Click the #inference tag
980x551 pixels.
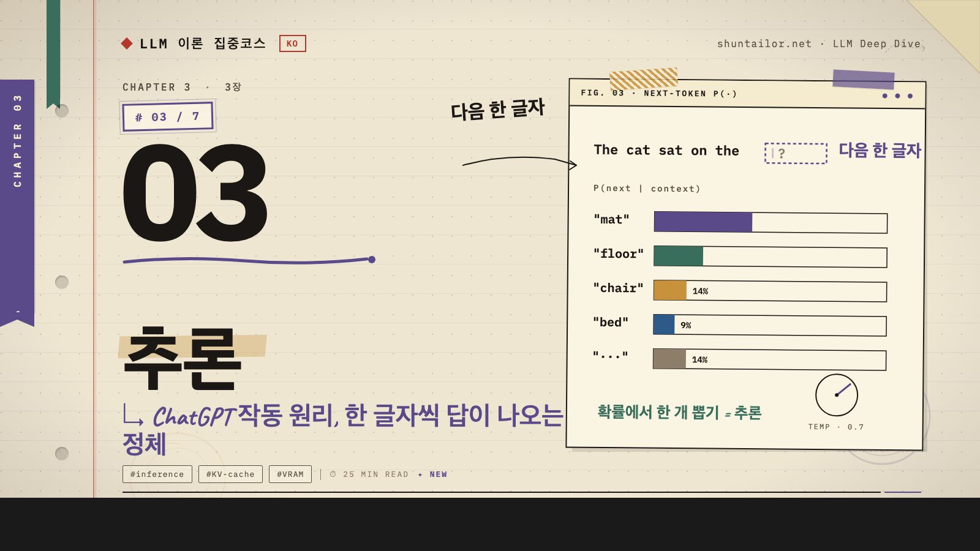(x=157, y=474)
